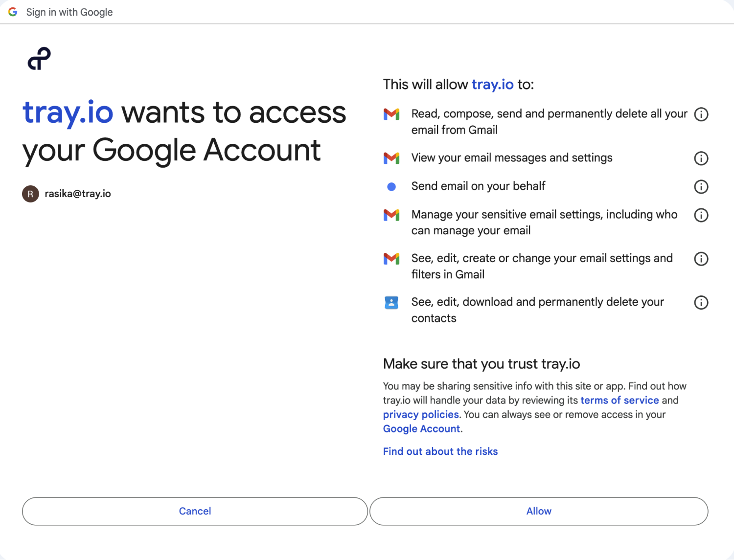The width and height of the screenshot is (734, 560).
Task: Click info icon for "Read, compose, send" permission
Action: click(x=701, y=114)
